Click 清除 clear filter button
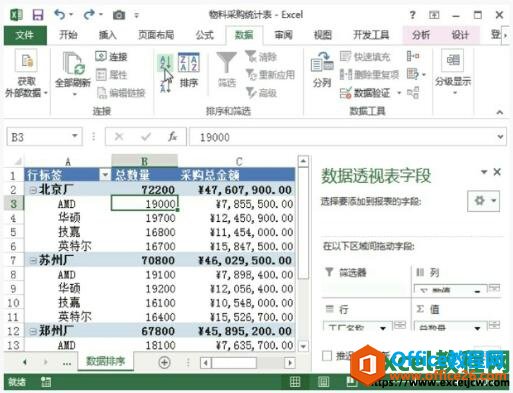 tap(261, 57)
